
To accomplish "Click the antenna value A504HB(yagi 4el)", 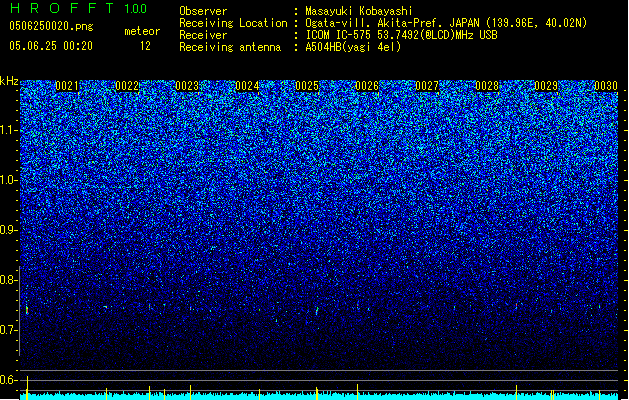I will pos(353,47).
